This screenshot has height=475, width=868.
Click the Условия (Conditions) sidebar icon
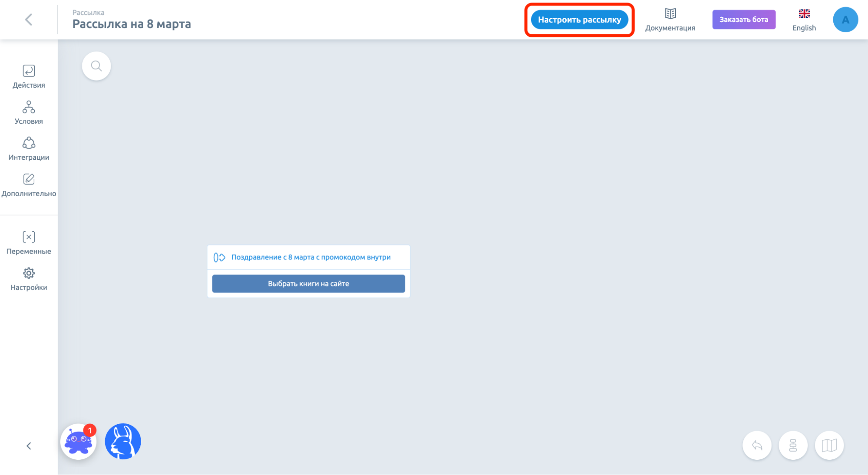click(x=29, y=112)
